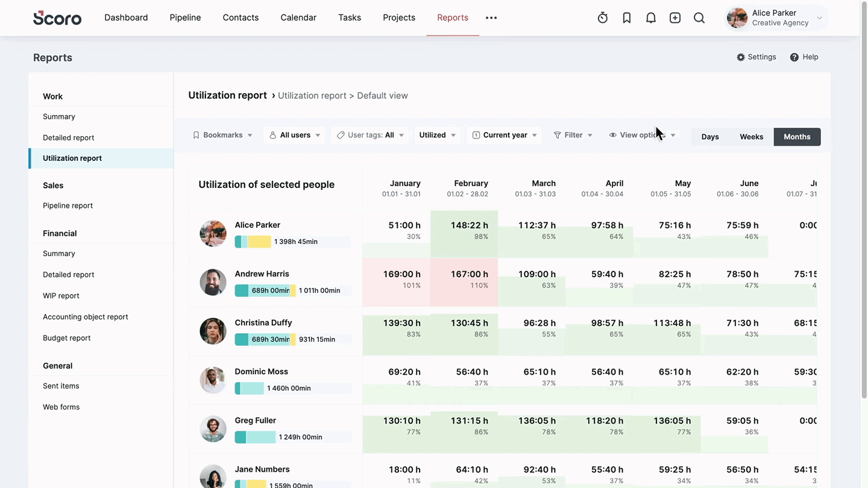The image size is (868, 488).
Task: Open the Current year period dropdown
Action: 505,135
